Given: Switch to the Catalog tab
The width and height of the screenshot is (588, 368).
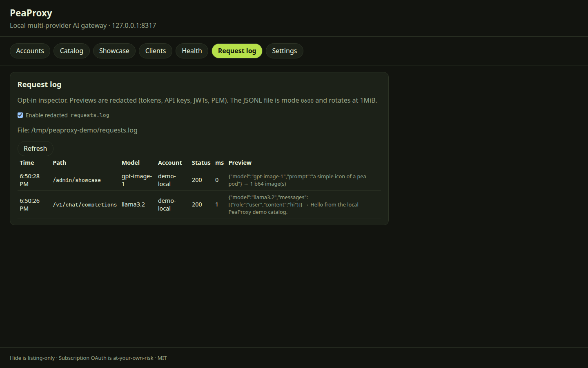Looking at the screenshot, I should (x=71, y=51).
